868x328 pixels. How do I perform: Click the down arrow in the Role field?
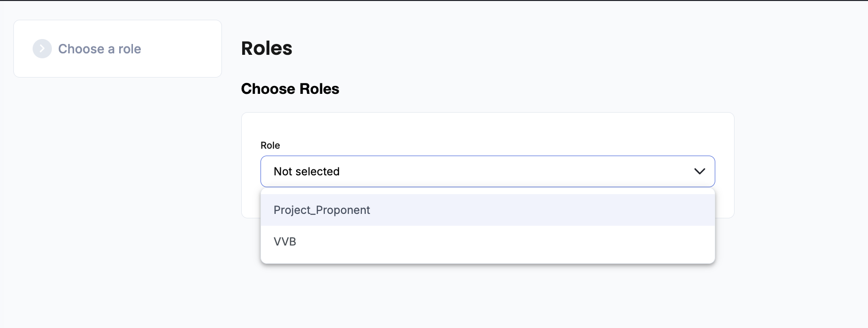pyautogui.click(x=699, y=171)
